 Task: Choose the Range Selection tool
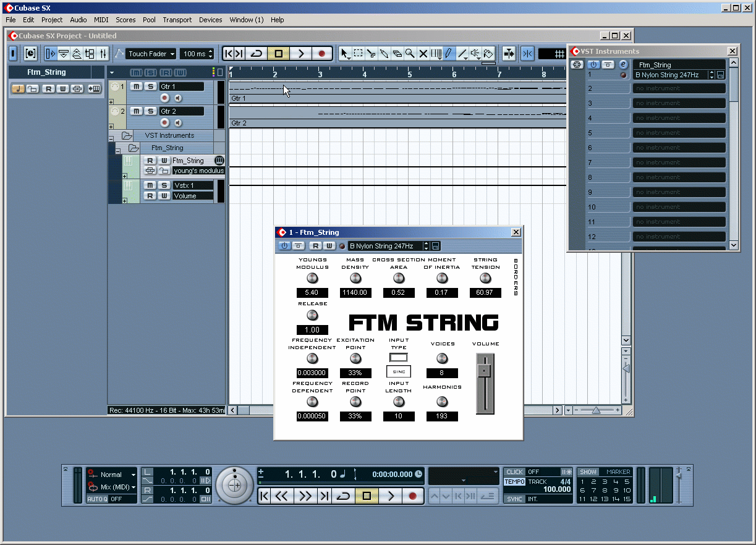[x=358, y=54]
